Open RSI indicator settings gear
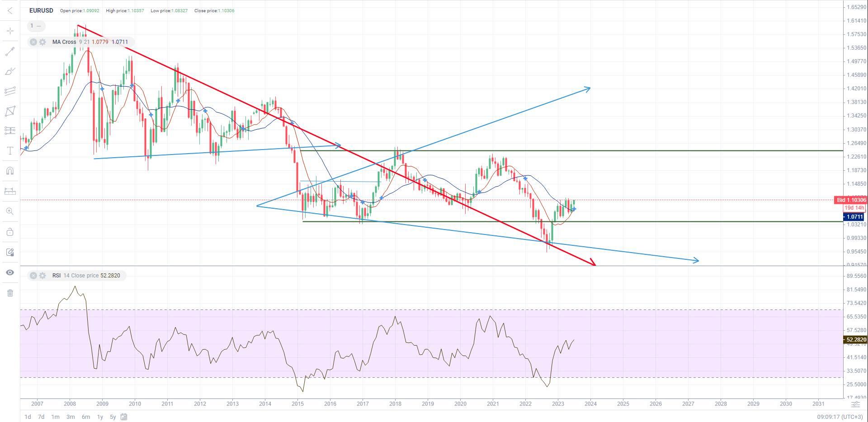This screenshot has width=868, height=422. [42, 276]
